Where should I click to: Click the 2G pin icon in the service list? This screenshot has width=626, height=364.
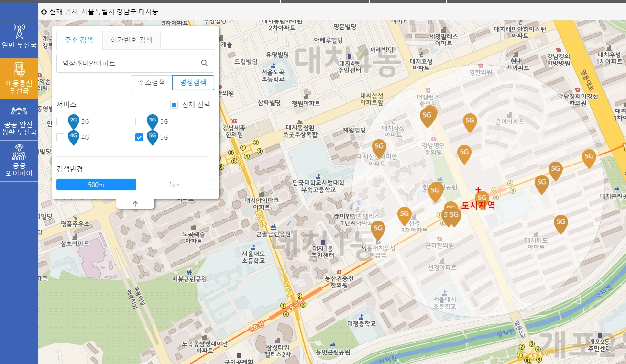click(x=74, y=121)
